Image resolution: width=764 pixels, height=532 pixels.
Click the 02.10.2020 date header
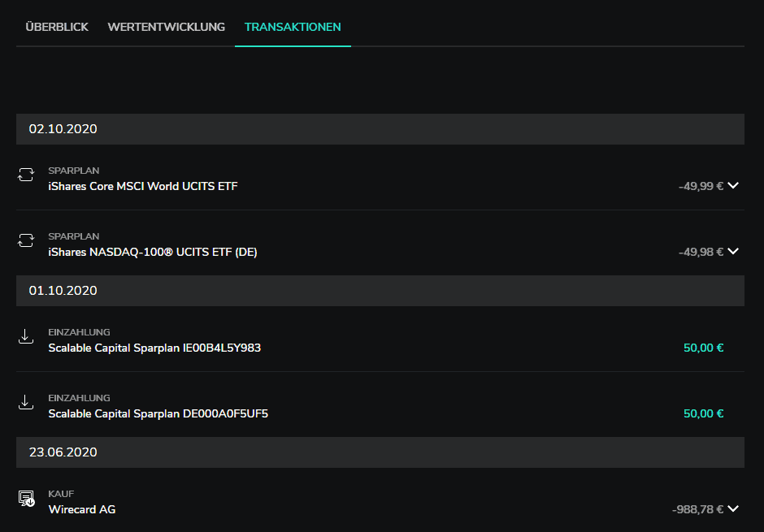[x=380, y=129]
